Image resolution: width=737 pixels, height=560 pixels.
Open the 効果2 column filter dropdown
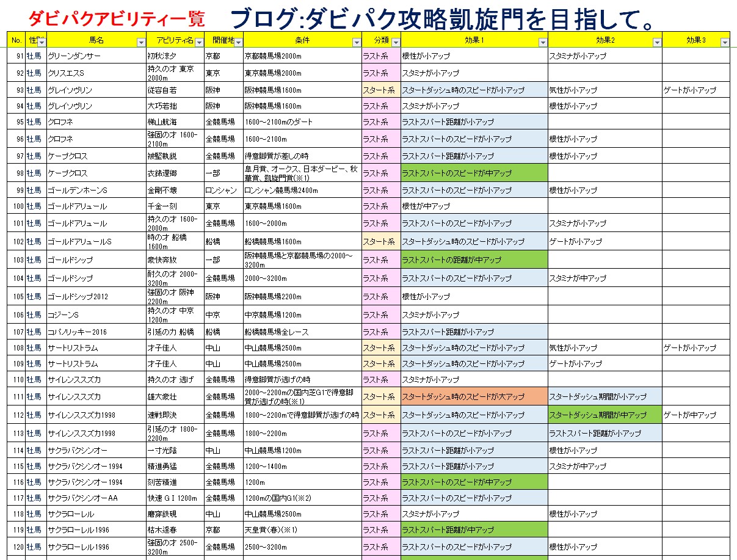tap(657, 42)
